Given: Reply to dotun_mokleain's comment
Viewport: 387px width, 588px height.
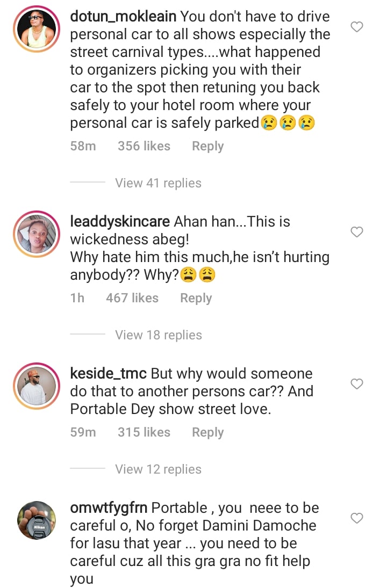Looking at the screenshot, I should 207,146.
